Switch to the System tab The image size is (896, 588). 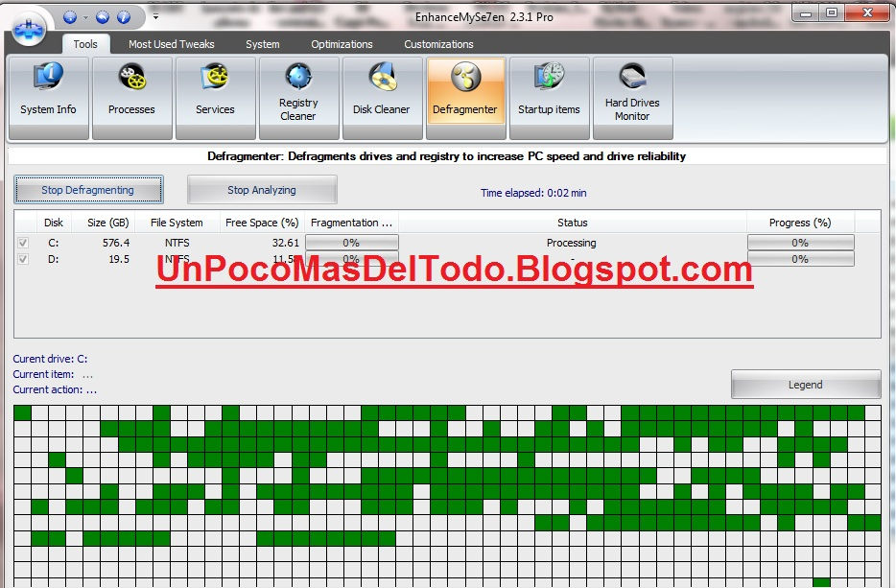click(262, 44)
